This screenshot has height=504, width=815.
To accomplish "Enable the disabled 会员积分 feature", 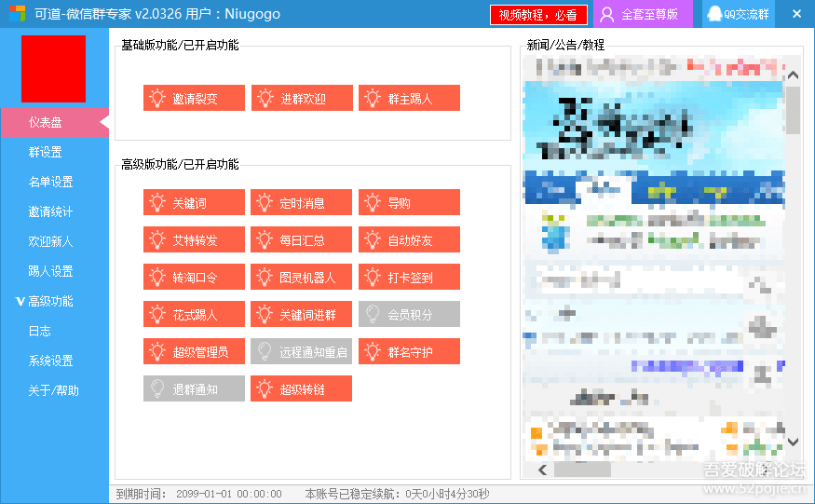I will click(409, 314).
